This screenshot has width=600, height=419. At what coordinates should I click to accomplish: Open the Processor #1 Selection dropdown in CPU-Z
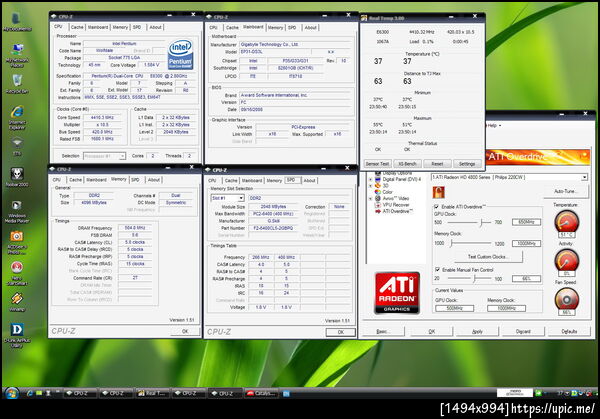(x=122, y=156)
